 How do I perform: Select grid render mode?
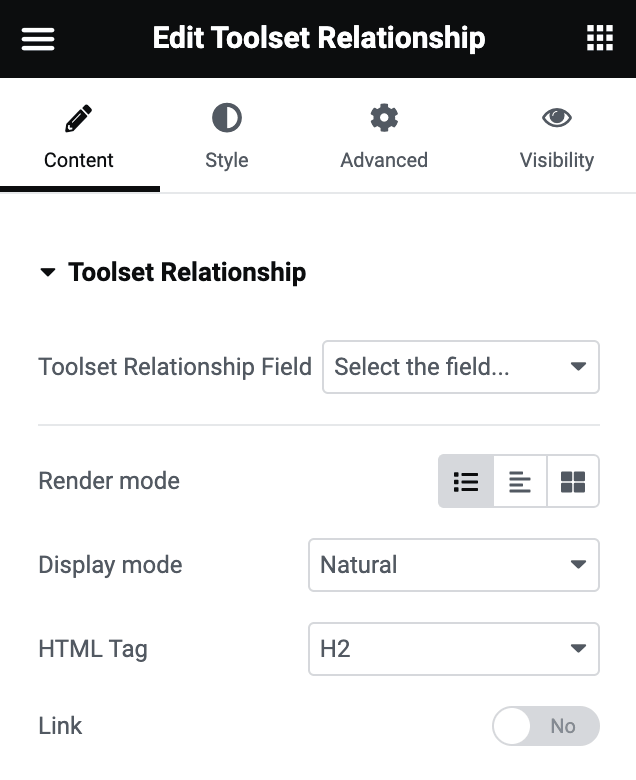(x=573, y=482)
